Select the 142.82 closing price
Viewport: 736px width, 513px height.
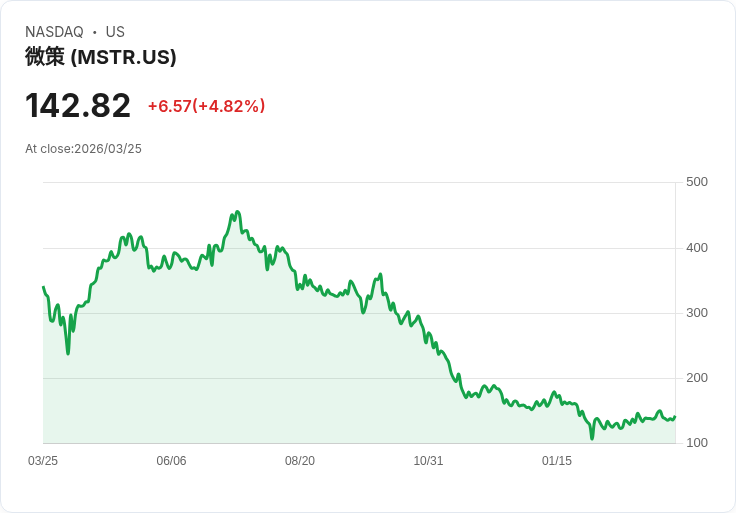click(x=78, y=106)
